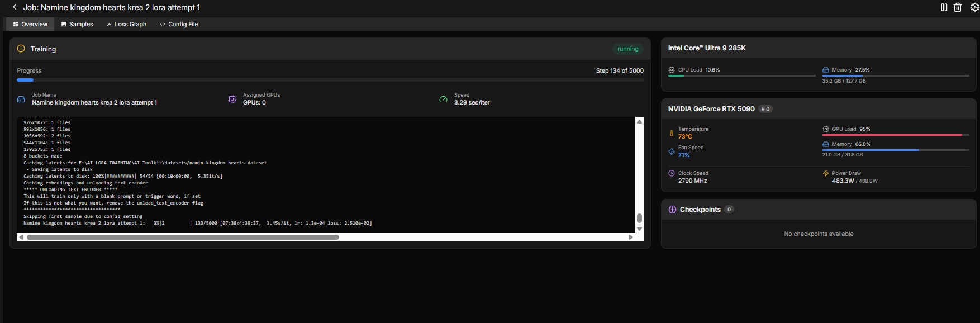Click the Skipping first sample log line
The height and width of the screenshot is (323, 980).
click(83, 216)
